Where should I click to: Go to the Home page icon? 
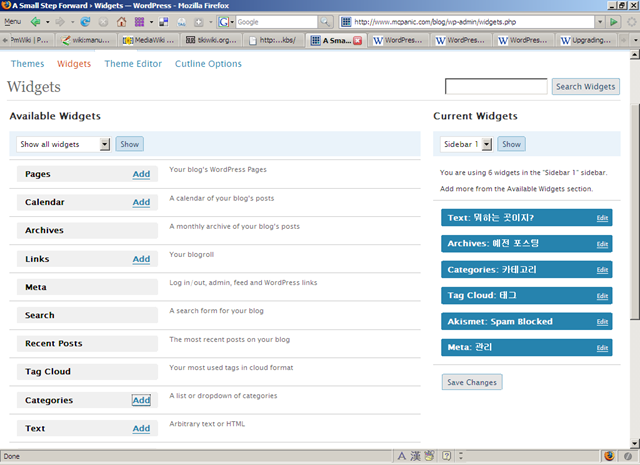(121, 22)
